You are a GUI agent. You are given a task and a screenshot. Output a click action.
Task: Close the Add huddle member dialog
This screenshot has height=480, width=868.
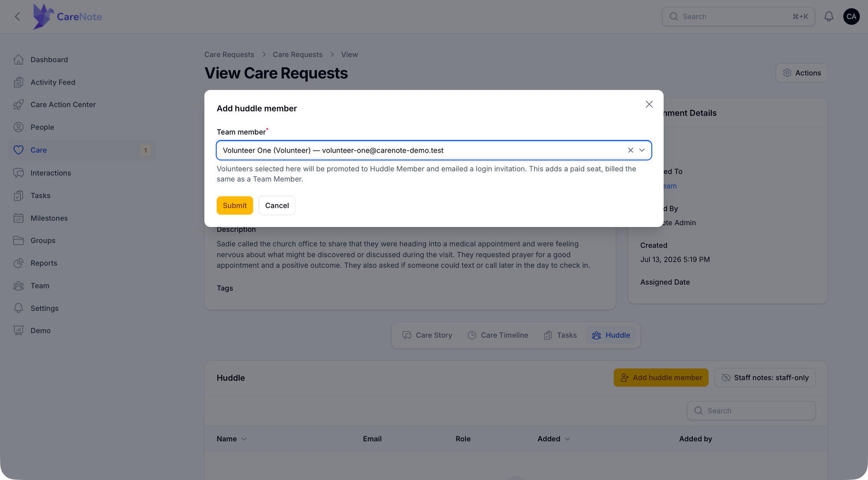point(649,104)
